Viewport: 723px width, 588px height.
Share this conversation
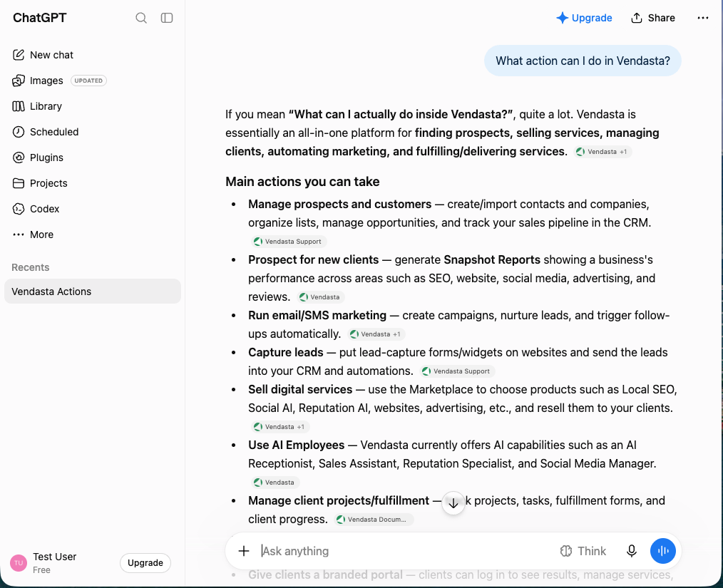[653, 18]
